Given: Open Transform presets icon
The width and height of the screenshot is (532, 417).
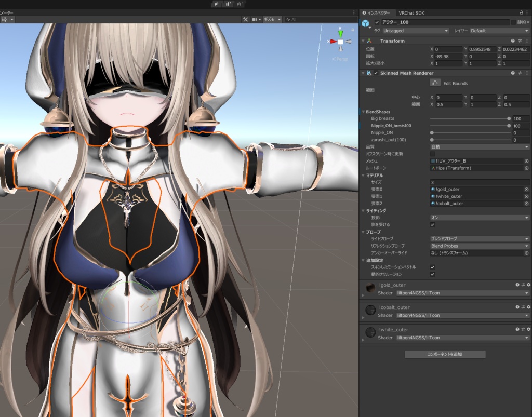Looking at the screenshot, I should [x=520, y=41].
